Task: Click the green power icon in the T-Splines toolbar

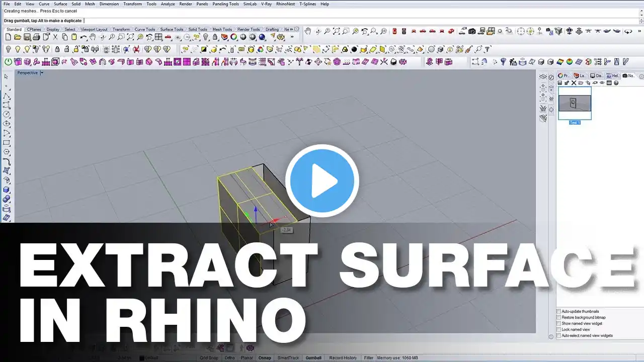Action: click(x=8, y=62)
